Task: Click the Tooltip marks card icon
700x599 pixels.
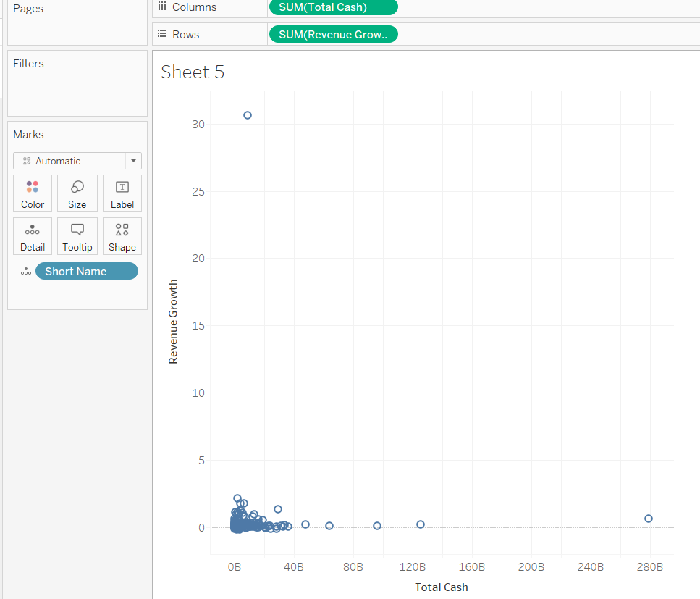Action: 77,236
